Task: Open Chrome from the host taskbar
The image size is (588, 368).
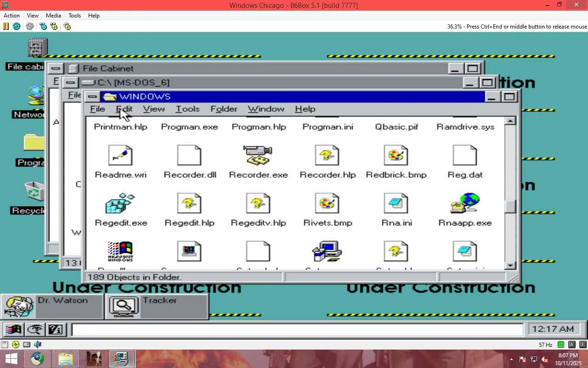Action: [38, 358]
